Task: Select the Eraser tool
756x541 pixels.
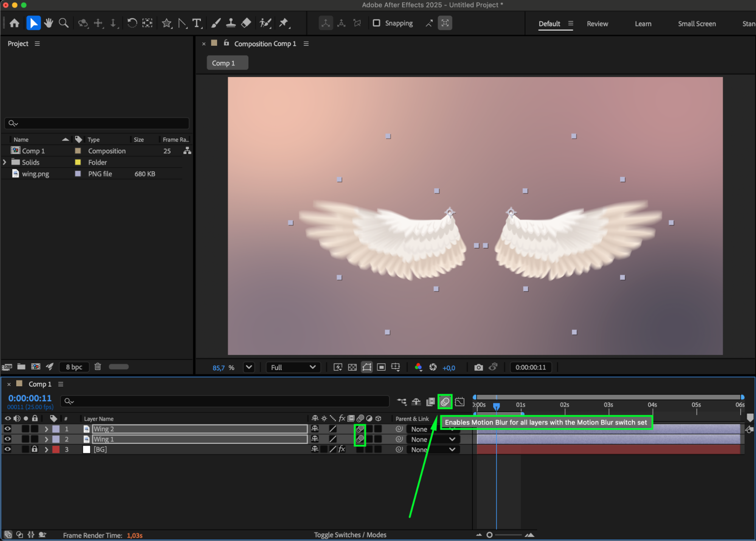Action: [x=246, y=23]
